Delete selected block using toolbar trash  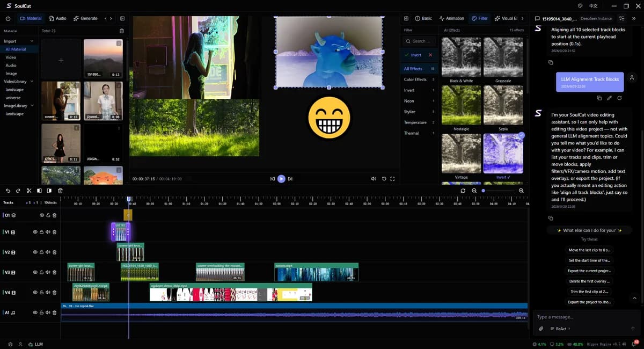[60, 191]
